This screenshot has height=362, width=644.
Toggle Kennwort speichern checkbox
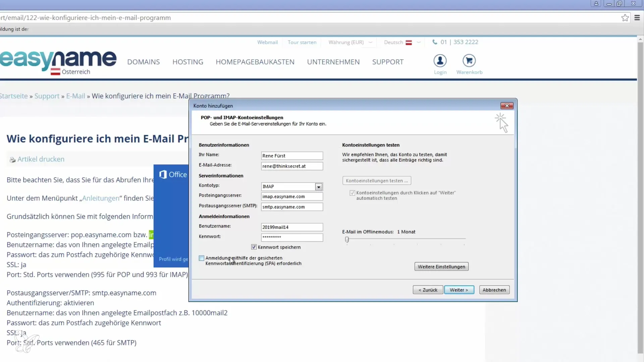click(254, 247)
